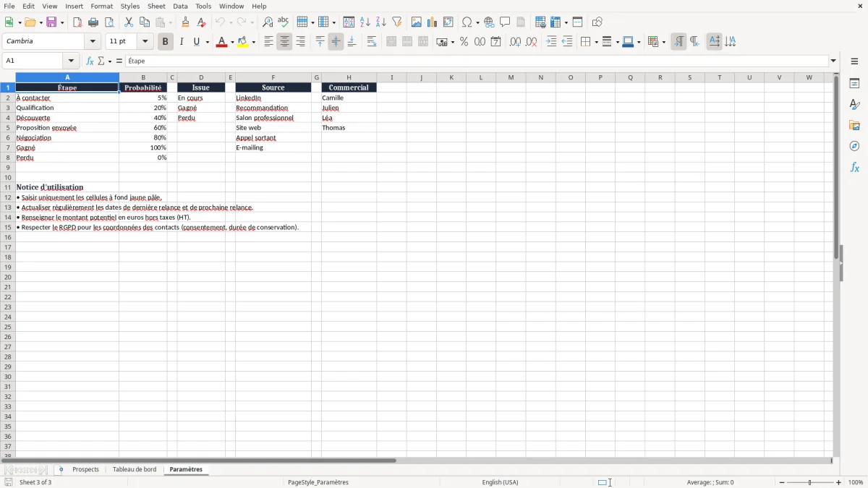Clear direct formatting icon

coord(202,22)
